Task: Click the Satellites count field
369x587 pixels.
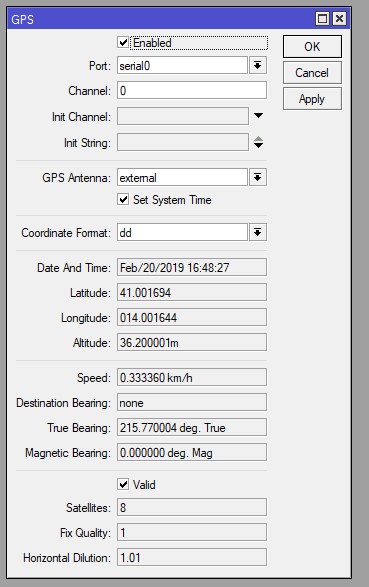Action: pos(192,507)
